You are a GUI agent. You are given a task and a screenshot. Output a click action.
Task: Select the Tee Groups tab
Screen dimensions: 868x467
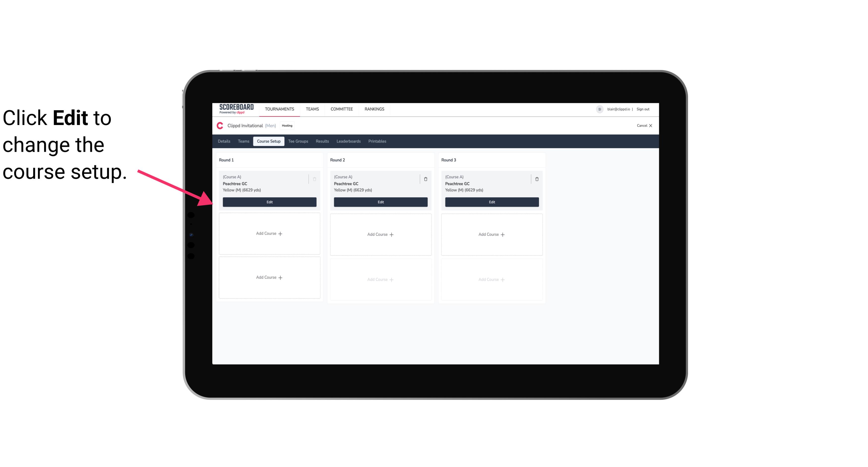point(297,141)
